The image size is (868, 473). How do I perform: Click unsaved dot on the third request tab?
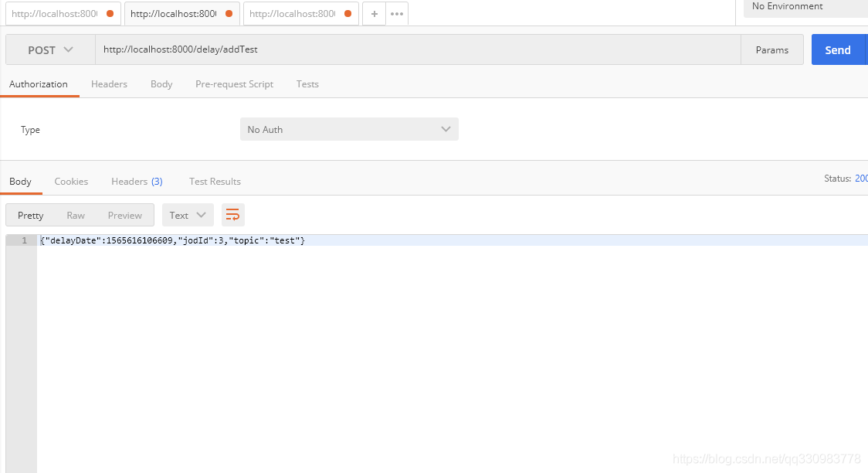tap(348, 14)
